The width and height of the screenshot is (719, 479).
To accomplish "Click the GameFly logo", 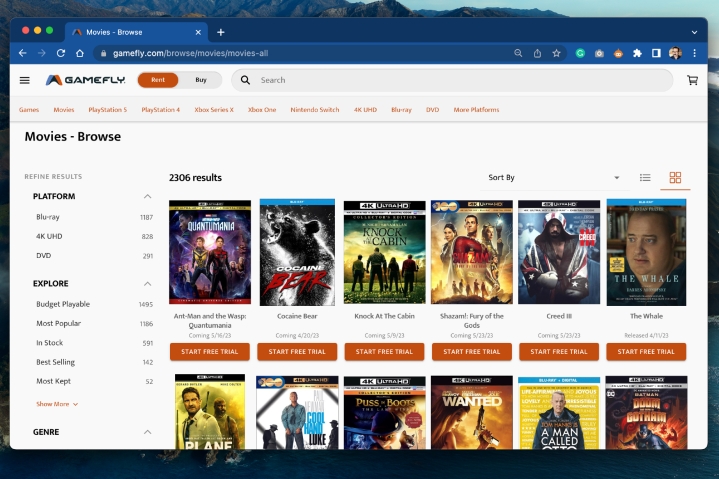I will tap(85, 80).
